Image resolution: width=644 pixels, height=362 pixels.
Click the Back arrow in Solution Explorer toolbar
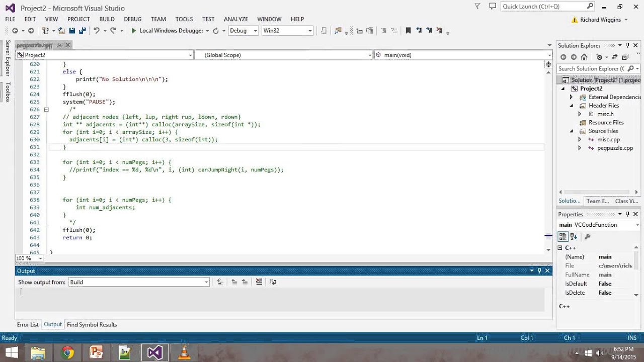563,57
